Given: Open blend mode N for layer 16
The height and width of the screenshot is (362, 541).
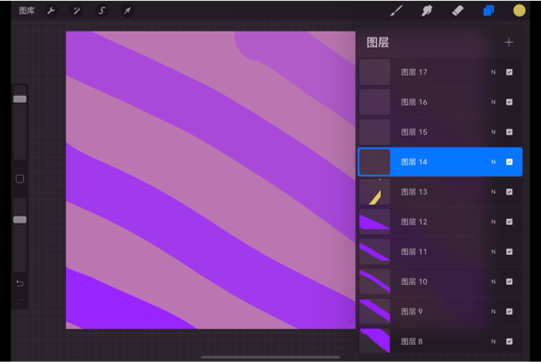Looking at the screenshot, I should 493,102.
